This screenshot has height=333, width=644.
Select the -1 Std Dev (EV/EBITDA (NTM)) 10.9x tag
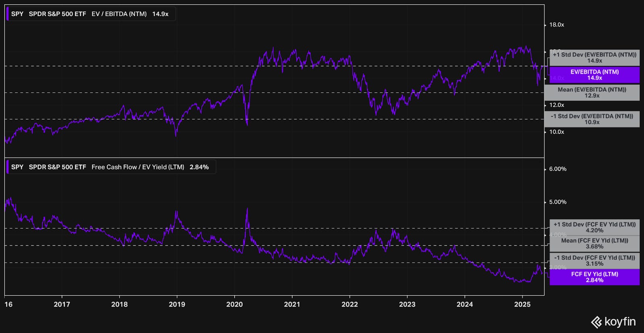[592, 119]
